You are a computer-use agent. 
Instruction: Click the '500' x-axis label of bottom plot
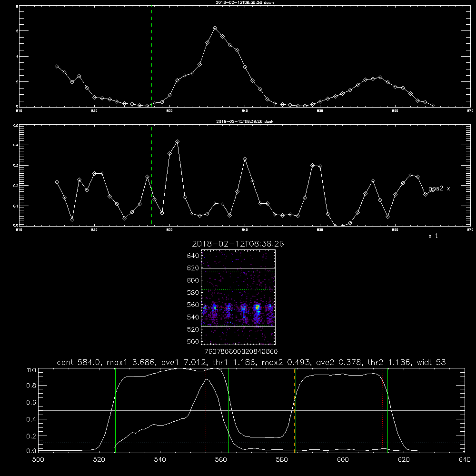38,460
